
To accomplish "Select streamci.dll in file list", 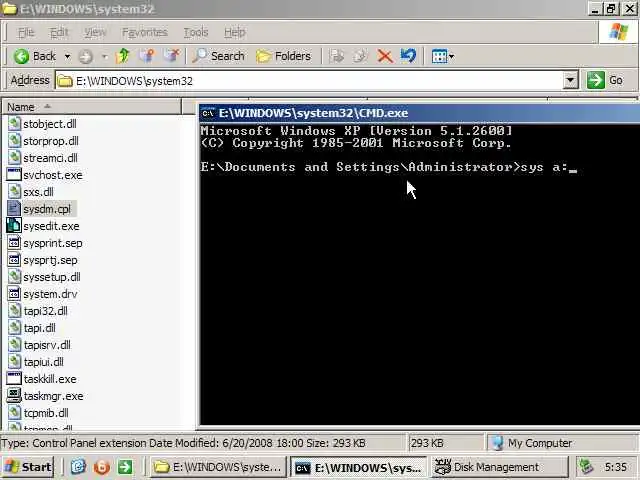I will [50, 158].
